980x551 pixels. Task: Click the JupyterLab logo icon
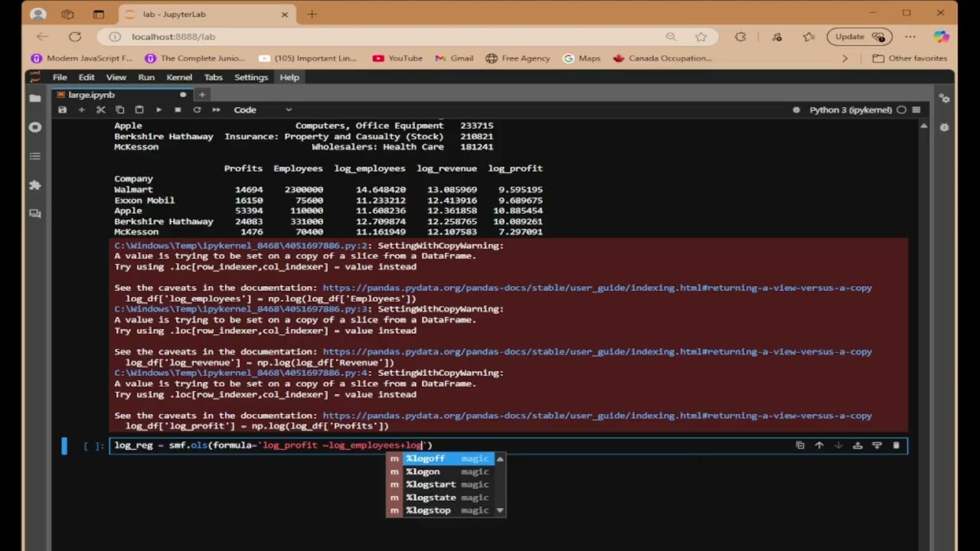click(x=34, y=77)
